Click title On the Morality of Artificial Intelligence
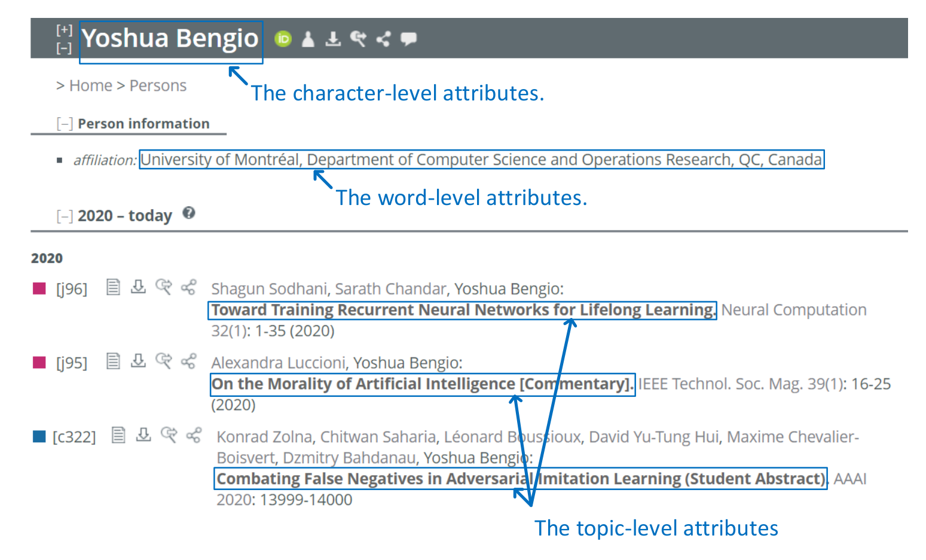The width and height of the screenshot is (926, 560). point(422,384)
